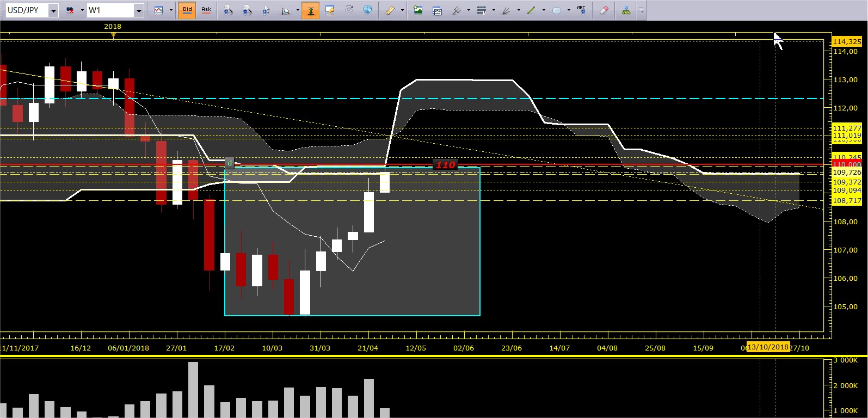Click the eye refresh icon
868x418 pixels.
click(349, 10)
